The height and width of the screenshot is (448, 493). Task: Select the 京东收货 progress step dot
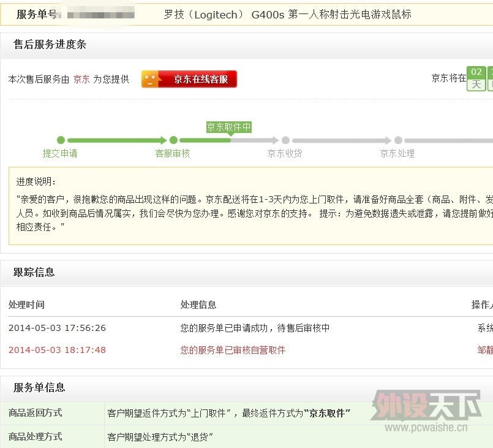(285, 140)
